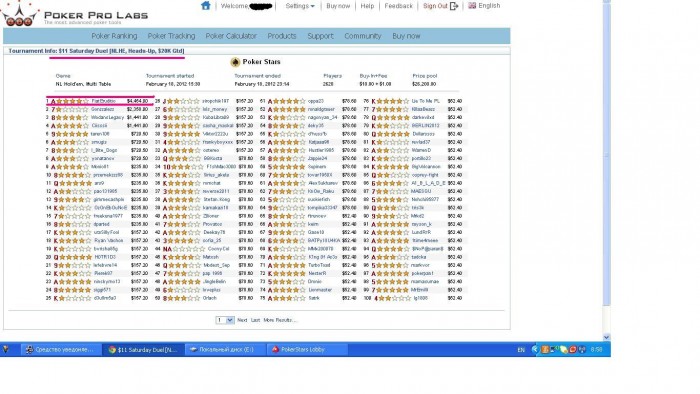Click the scrollbar down arrow
Screen dimensions: 700x394
click(606, 337)
